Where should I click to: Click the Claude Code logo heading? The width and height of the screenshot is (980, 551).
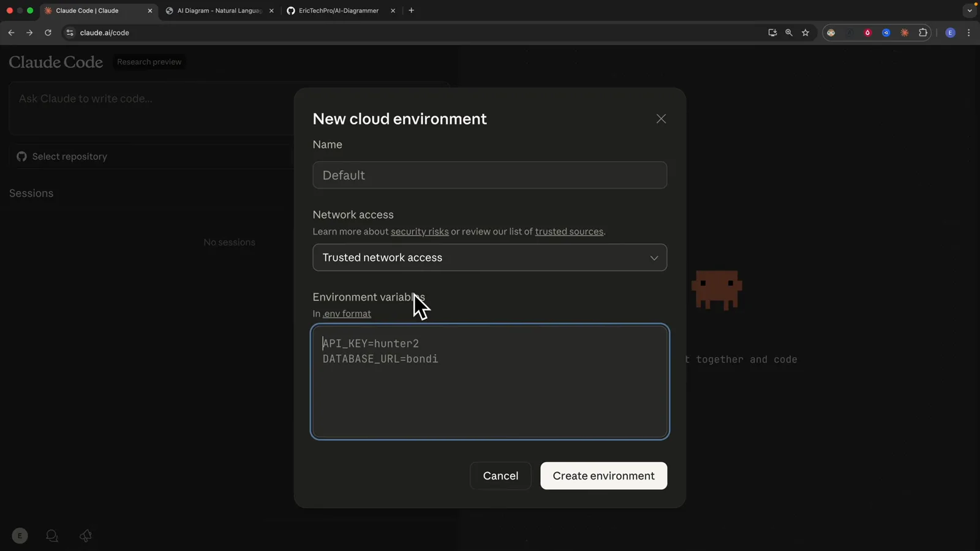click(56, 62)
